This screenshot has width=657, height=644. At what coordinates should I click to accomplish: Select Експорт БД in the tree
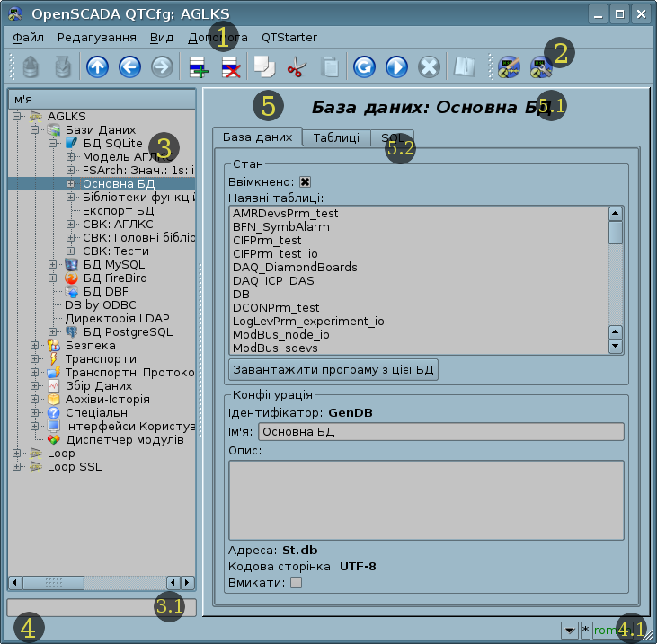(118, 210)
